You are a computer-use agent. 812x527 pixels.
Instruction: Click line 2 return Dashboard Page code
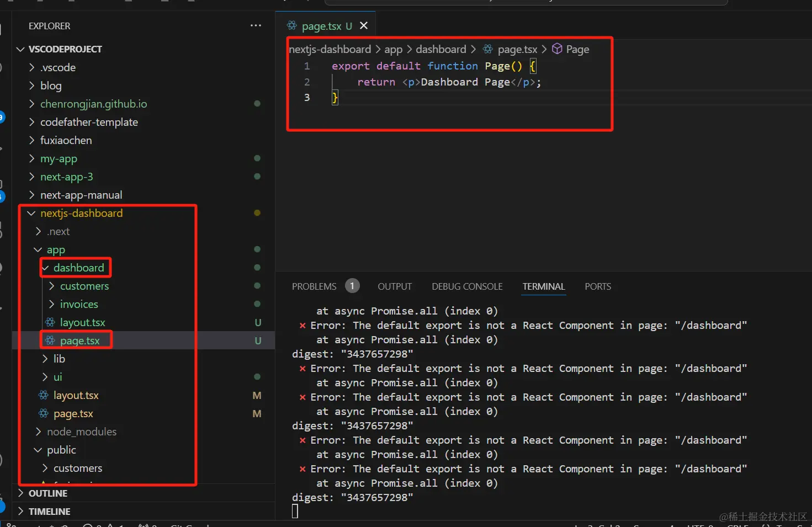coord(449,82)
